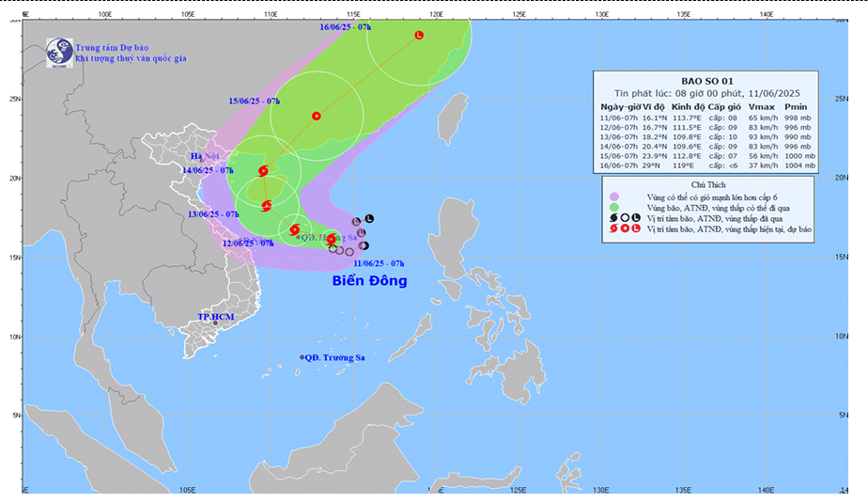
Task: Click the NCHMF forecast center logo
Action: (59, 51)
